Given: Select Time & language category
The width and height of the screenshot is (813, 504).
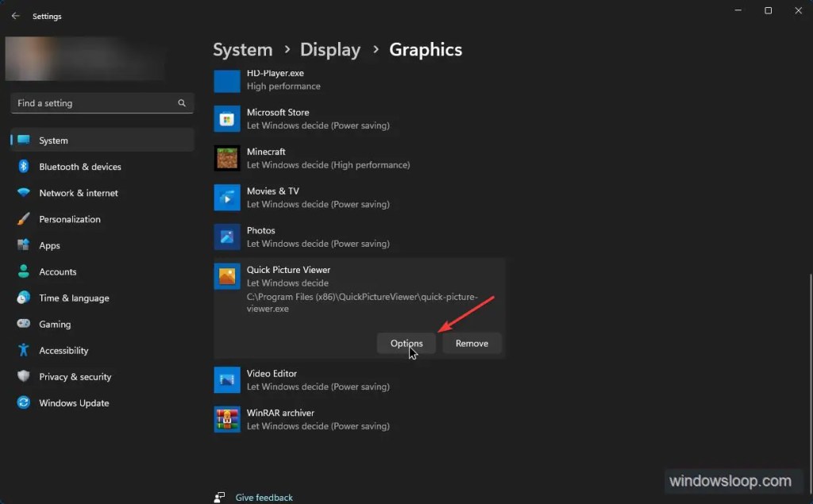Looking at the screenshot, I should click(102, 298).
